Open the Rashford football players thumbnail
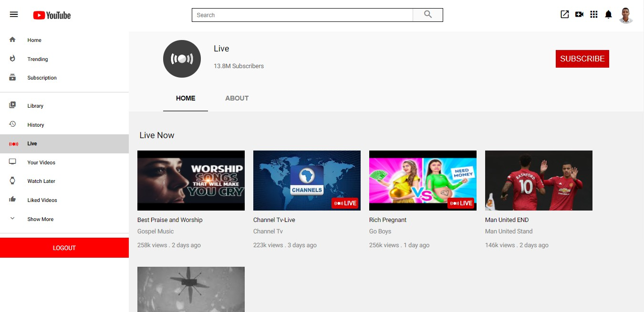This screenshot has height=312, width=644. pyautogui.click(x=539, y=181)
